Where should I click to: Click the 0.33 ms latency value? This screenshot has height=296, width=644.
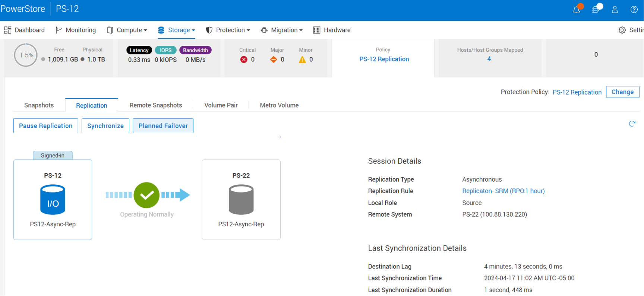139,60
